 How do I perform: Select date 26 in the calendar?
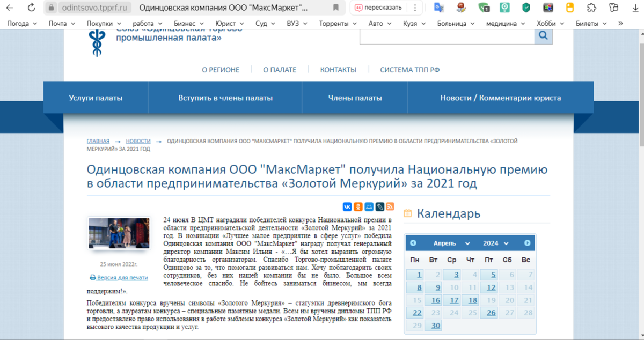488,313
